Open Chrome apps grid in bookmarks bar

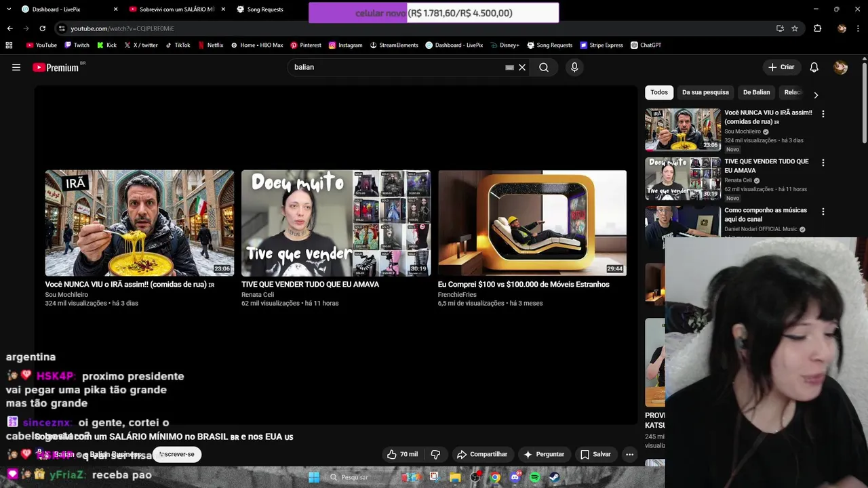pyautogui.click(x=9, y=45)
